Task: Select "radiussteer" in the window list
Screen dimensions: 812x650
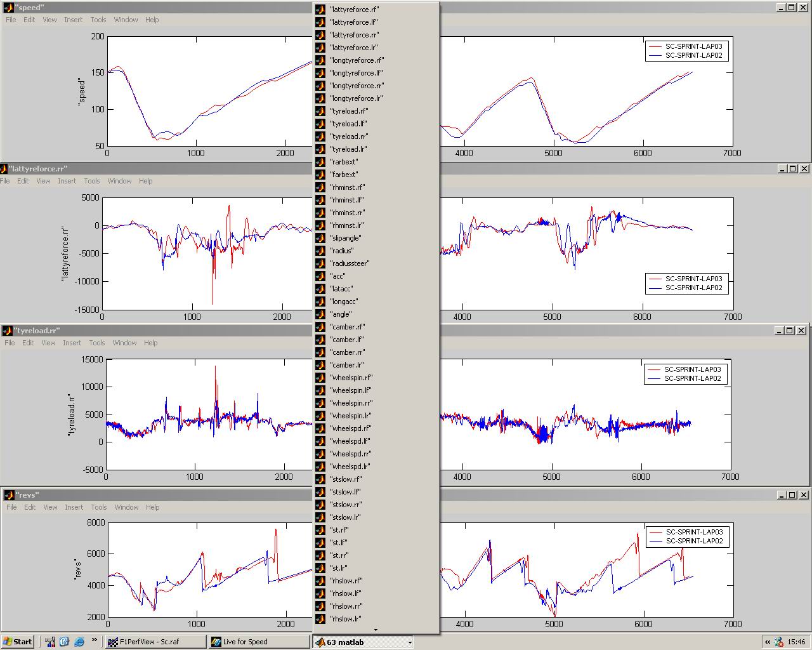Action: pos(376,263)
